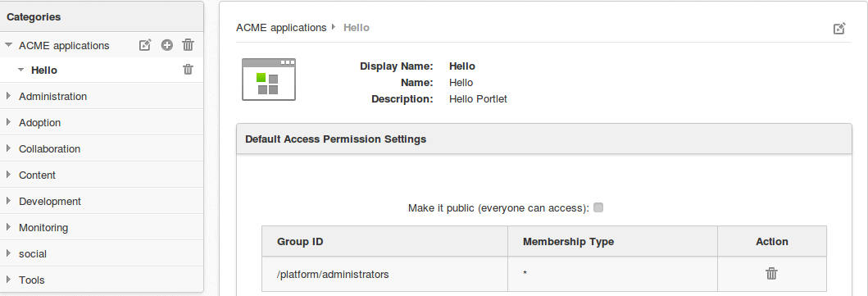The image size is (868, 296).
Task: Edit the Hello application details
Action: tap(839, 28)
